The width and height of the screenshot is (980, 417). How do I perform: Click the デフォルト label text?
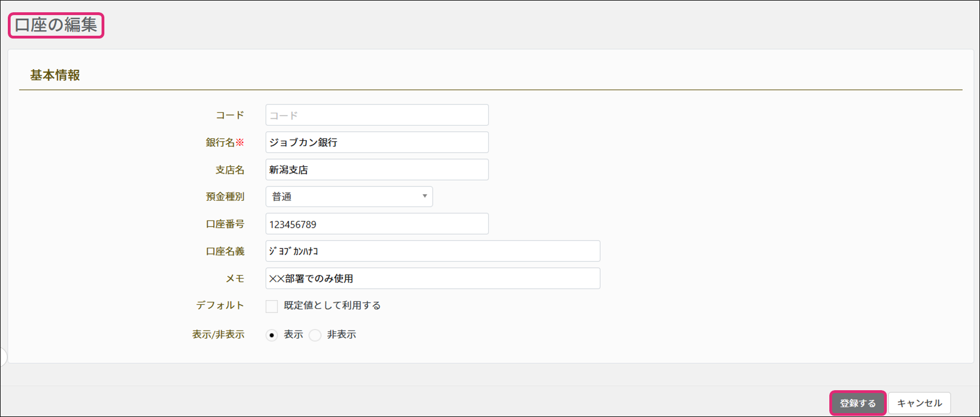pyautogui.click(x=220, y=305)
